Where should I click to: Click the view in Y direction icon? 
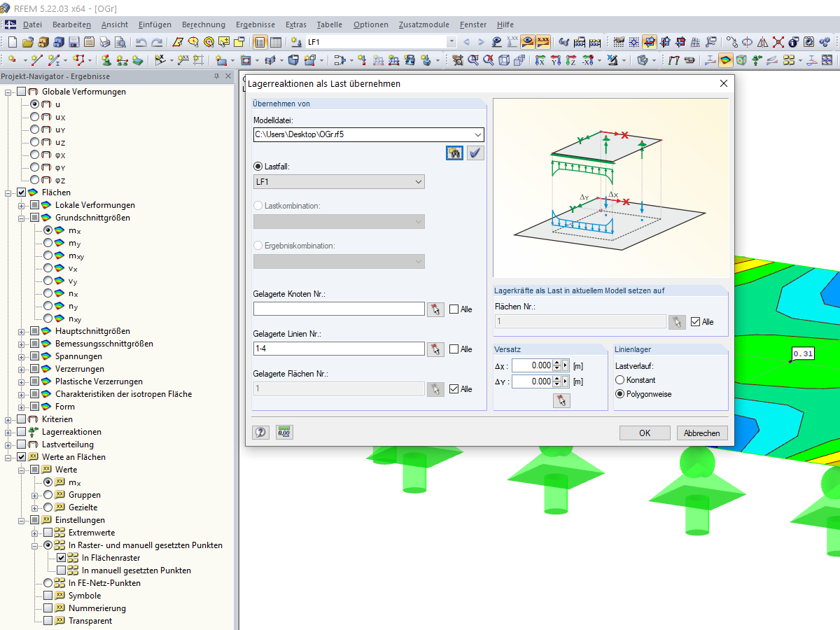pos(556,60)
